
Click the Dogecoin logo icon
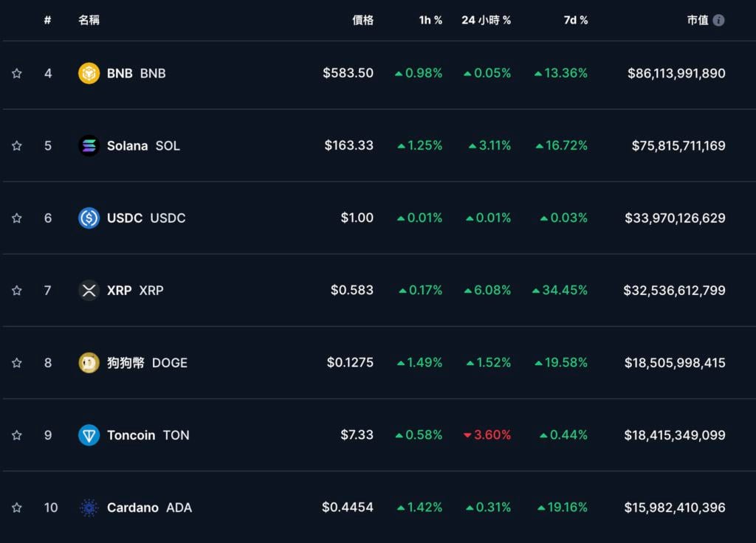pyautogui.click(x=89, y=362)
